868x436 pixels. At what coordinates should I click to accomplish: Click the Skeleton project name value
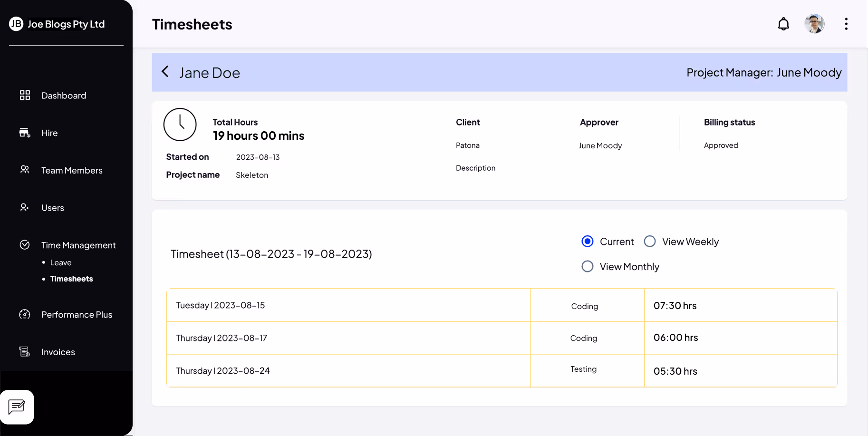click(x=252, y=175)
